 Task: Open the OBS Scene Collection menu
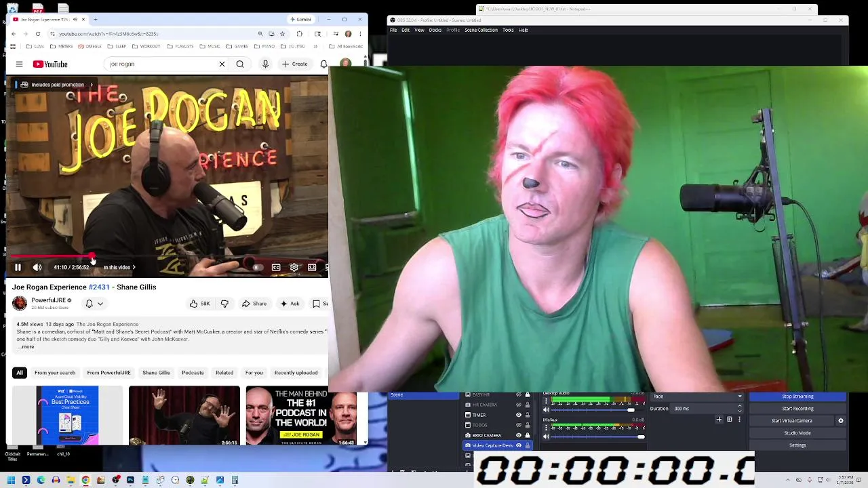(x=481, y=30)
